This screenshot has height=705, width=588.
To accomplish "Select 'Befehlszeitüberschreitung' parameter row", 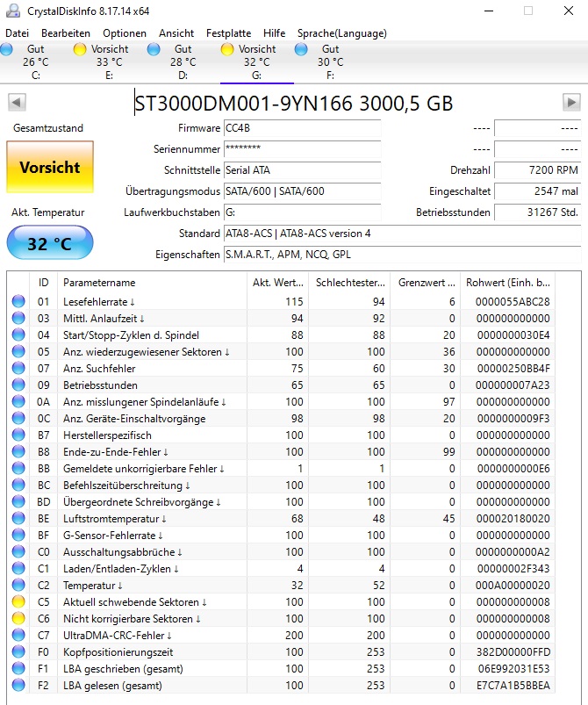I will click(x=281, y=486).
